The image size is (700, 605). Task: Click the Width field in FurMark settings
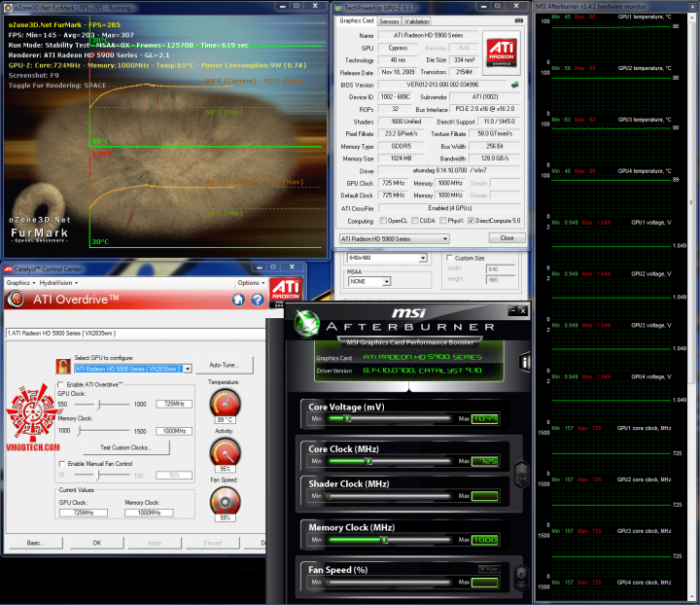point(500,268)
